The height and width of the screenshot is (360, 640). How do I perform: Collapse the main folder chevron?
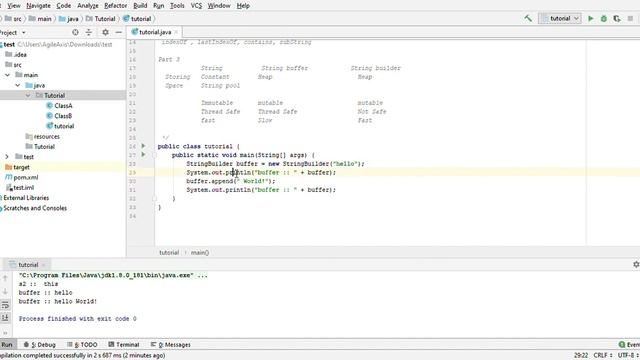click(x=7, y=75)
